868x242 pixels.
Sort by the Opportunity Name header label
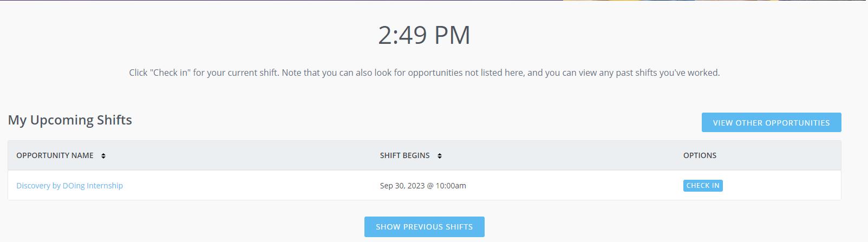(x=55, y=155)
